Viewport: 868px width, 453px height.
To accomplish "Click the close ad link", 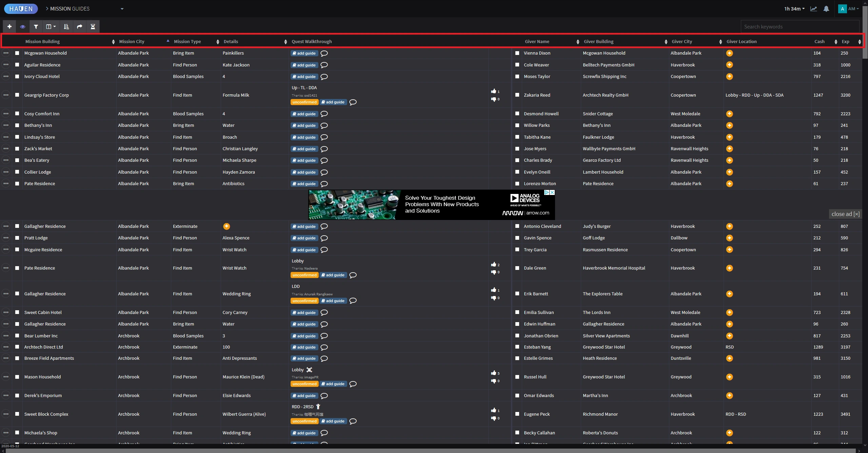I will [845, 214].
